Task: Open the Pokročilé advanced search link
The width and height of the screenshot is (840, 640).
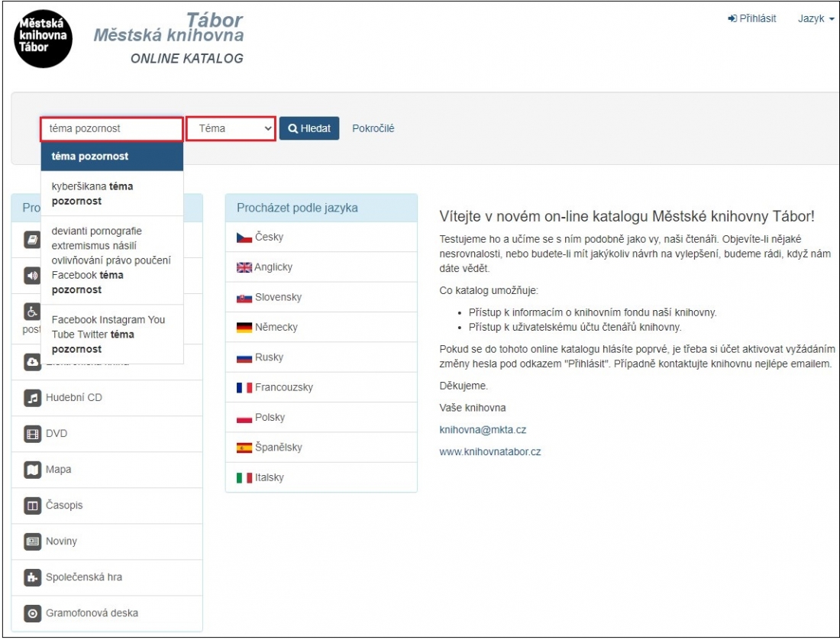Action: 373,129
